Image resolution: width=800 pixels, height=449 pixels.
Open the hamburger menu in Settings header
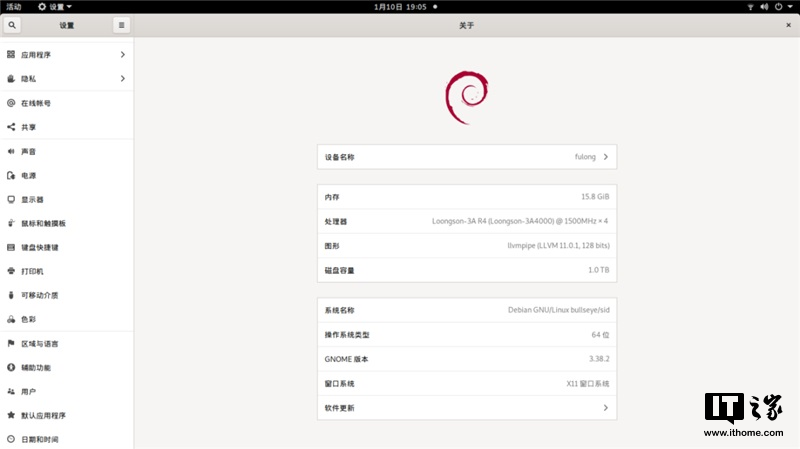121,25
